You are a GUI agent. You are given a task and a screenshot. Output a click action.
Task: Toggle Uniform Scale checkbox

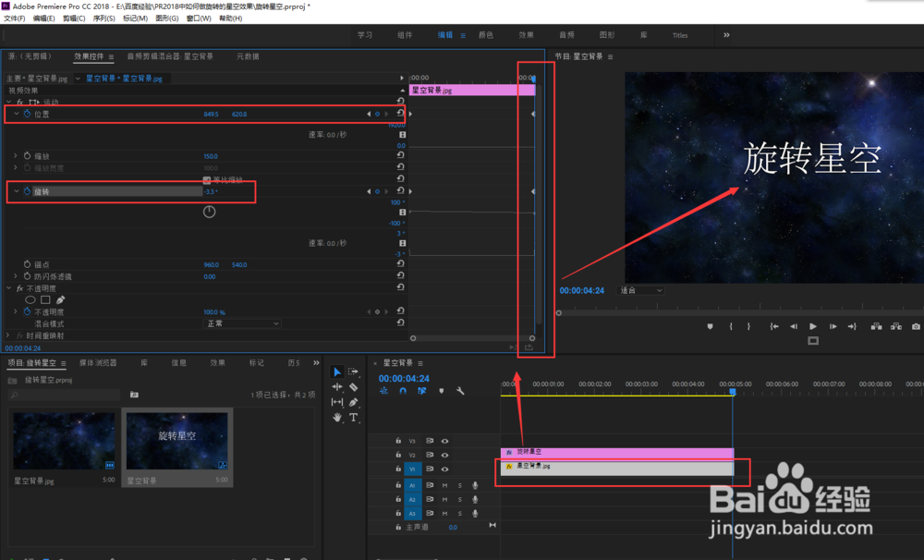pos(207,180)
